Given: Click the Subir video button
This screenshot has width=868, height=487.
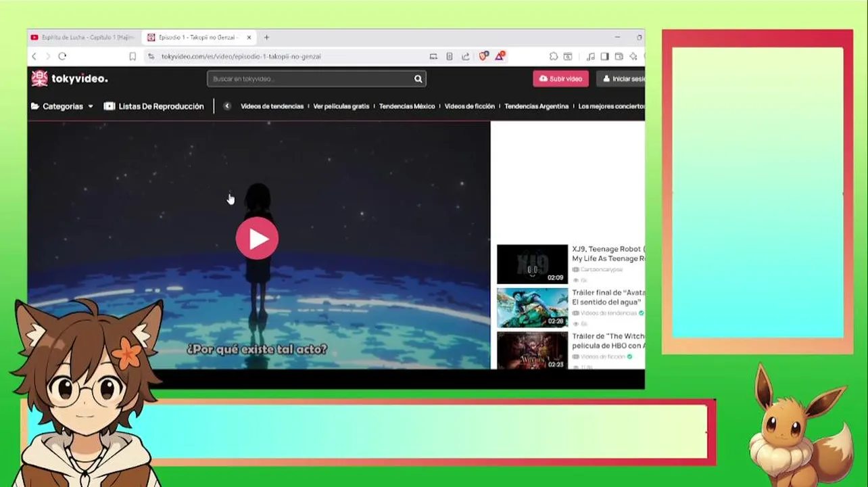Looking at the screenshot, I should tap(560, 79).
